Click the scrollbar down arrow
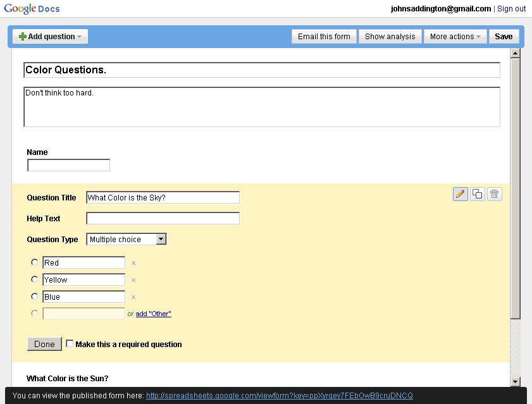This screenshot has height=404, width=532. click(x=515, y=382)
